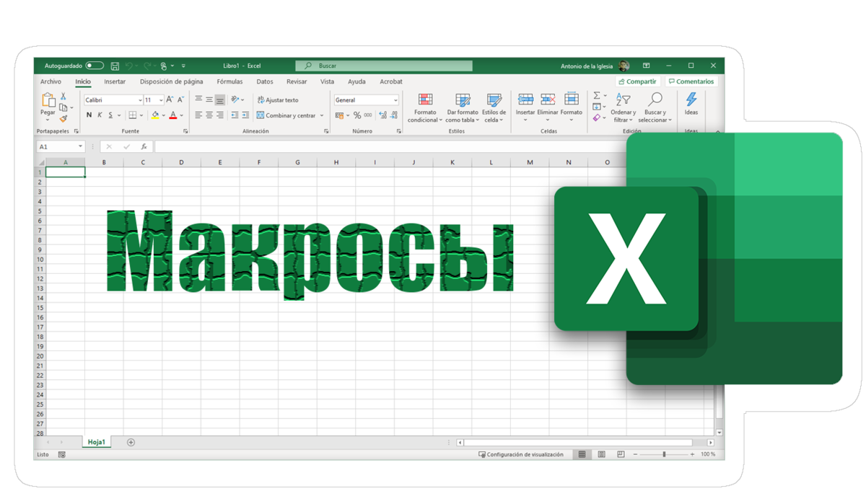Screen dimensions: 866x504
Task: Click the Redo arrow icon
Action: click(x=147, y=66)
